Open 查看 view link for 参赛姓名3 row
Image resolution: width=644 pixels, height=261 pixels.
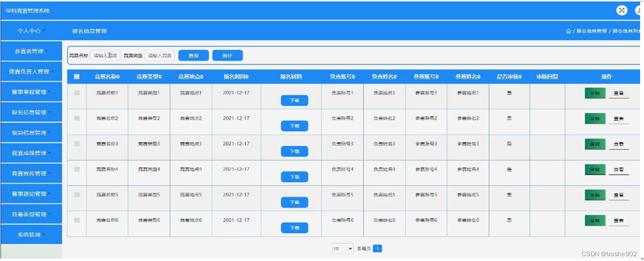[618, 144]
